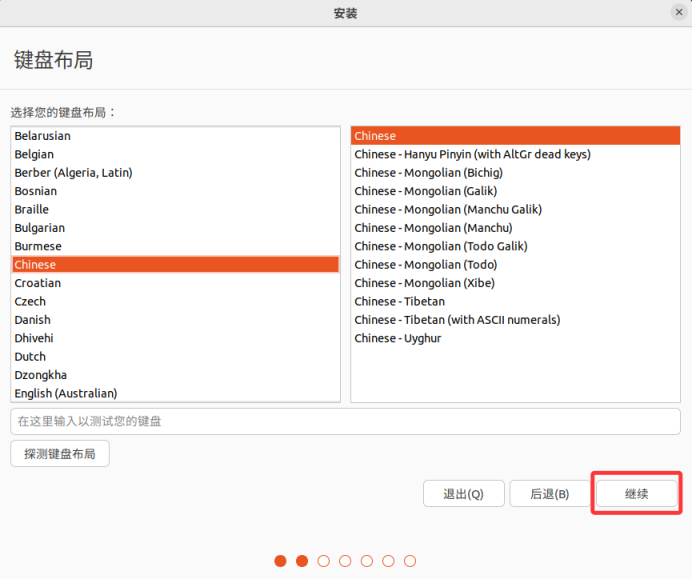The image size is (692, 580).
Task: Pick Dhivehi keyboard layout
Action: tap(175, 338)
